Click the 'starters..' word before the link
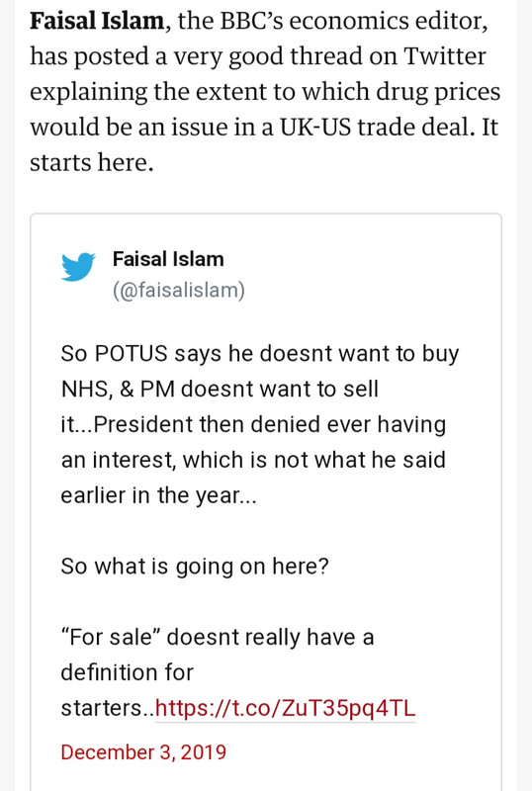Viewport: 532px width, 791px height. [x=108, y=708]
